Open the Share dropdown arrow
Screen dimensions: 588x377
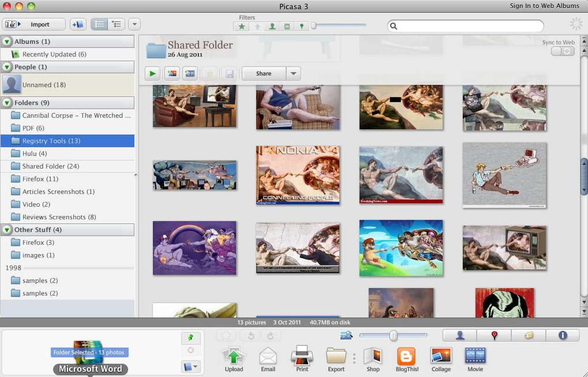coord(294,73)
